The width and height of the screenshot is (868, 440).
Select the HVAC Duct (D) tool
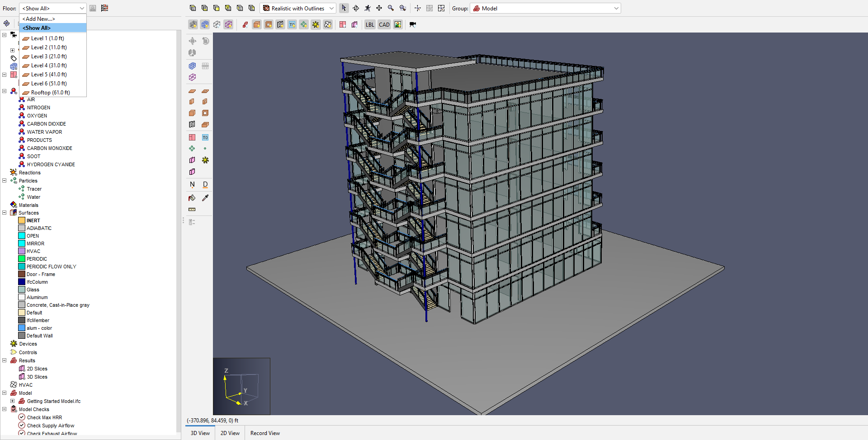pyautogui.click(x=205, y=184)
